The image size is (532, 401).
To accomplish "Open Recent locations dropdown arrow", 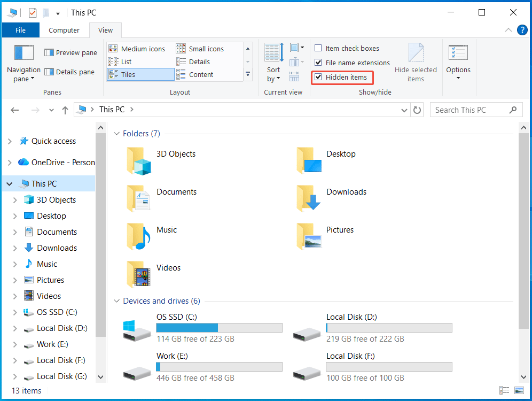I will pyautogui.click(x=51, y=110).
